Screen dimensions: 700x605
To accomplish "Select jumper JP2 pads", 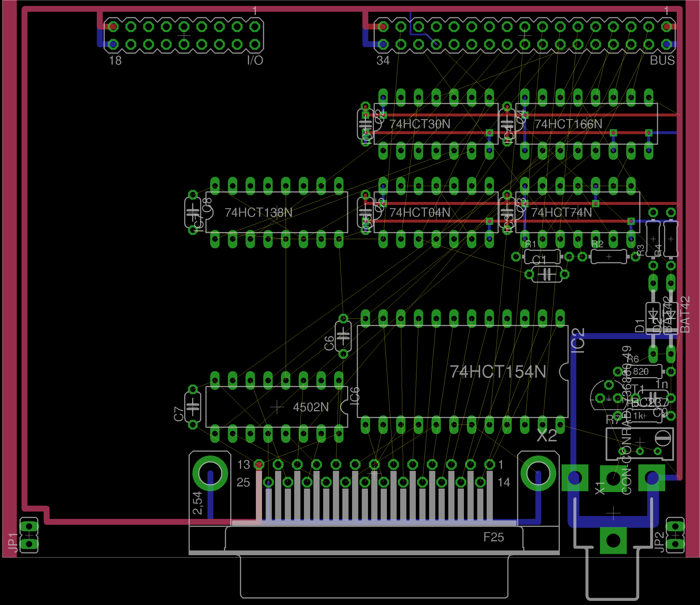I will (675, 535).
